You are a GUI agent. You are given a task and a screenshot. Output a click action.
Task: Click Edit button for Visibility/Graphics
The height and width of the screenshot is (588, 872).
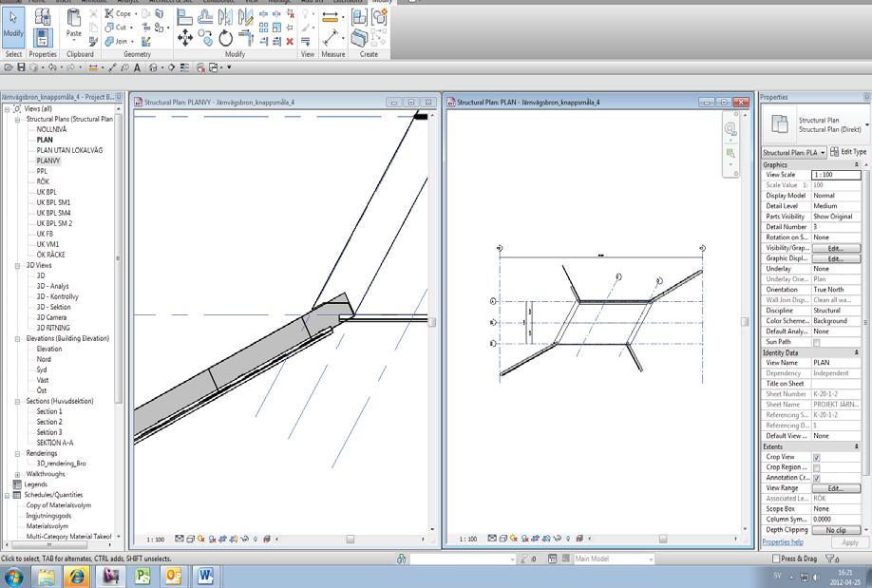836,248
